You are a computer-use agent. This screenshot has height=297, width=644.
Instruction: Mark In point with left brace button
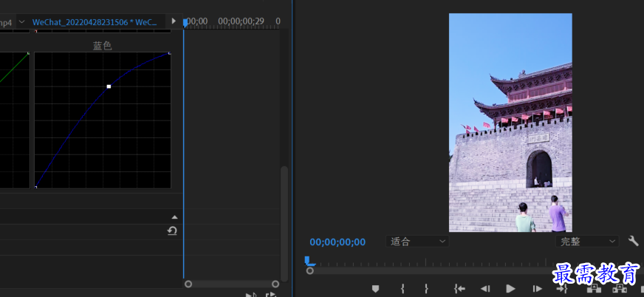point(402,289)
